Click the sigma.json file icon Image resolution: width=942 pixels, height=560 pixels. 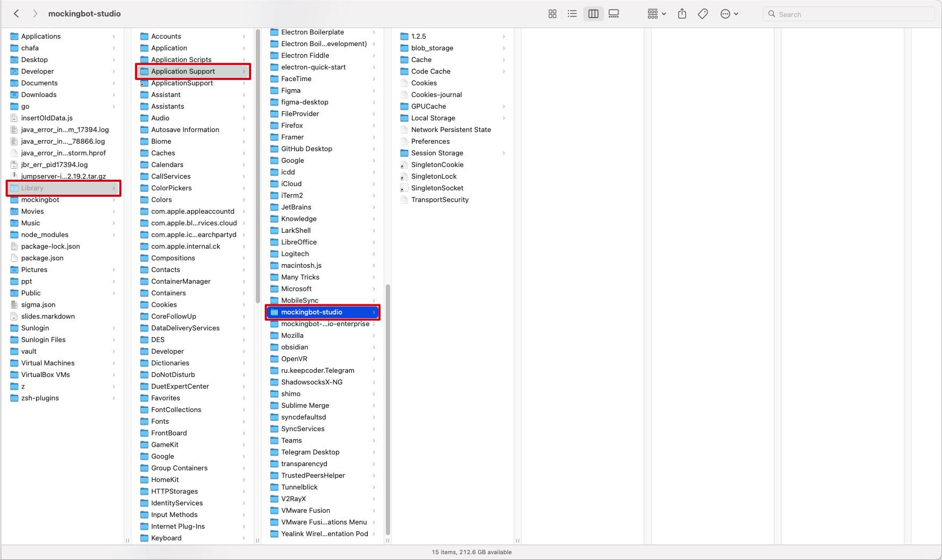(x=14, y=304)
